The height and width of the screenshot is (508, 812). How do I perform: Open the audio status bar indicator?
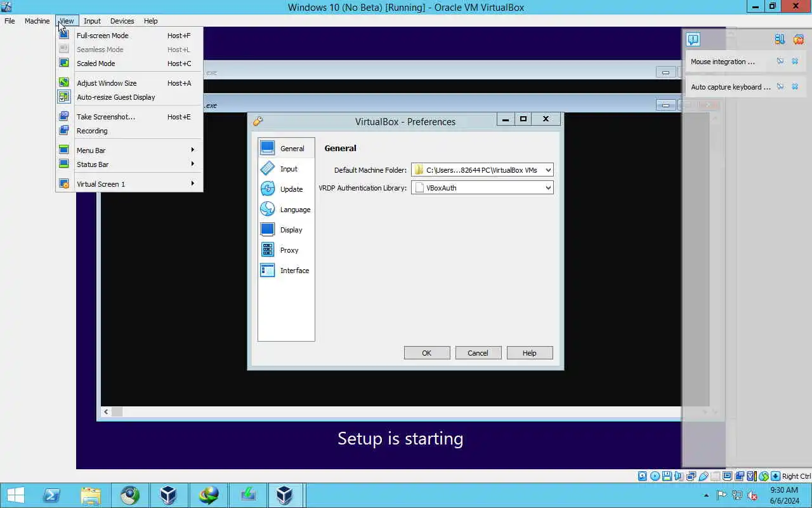679,476
